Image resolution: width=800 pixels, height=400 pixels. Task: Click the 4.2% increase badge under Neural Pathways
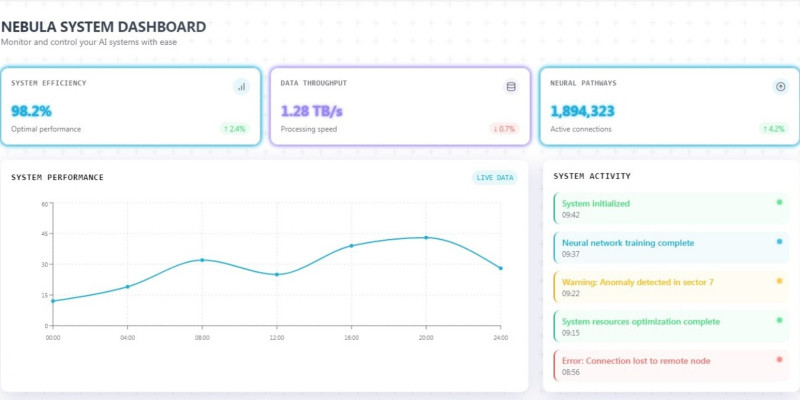[773, 129]
